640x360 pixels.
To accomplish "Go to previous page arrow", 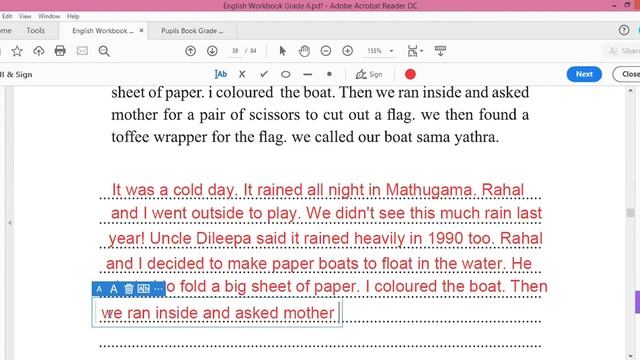I will (x=190, y=51).
